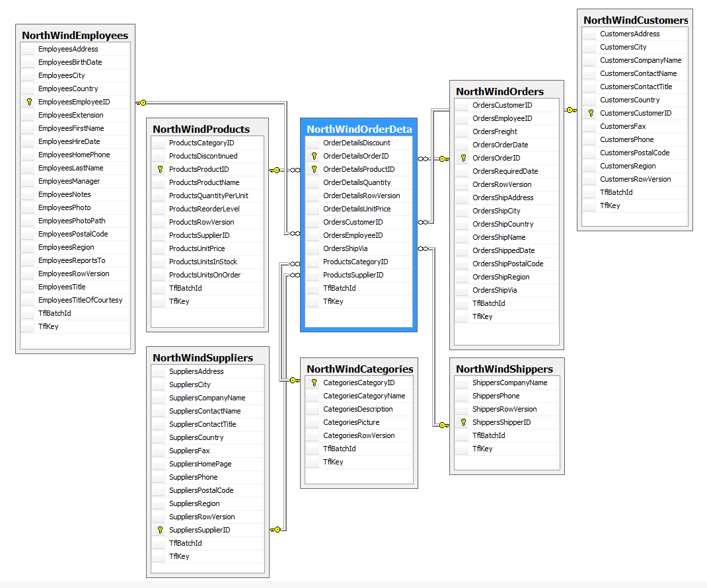
Task: Select the OrdersShipCountry column
Action: 507,224
